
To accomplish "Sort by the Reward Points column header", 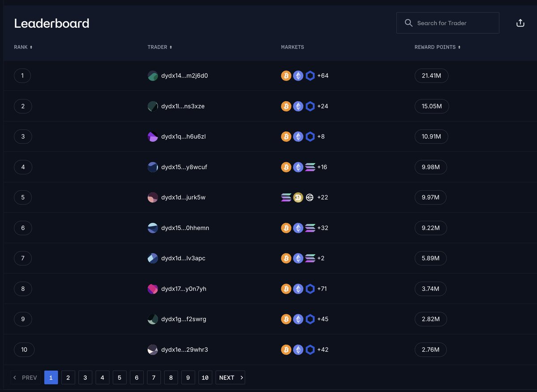I will 438,47.
